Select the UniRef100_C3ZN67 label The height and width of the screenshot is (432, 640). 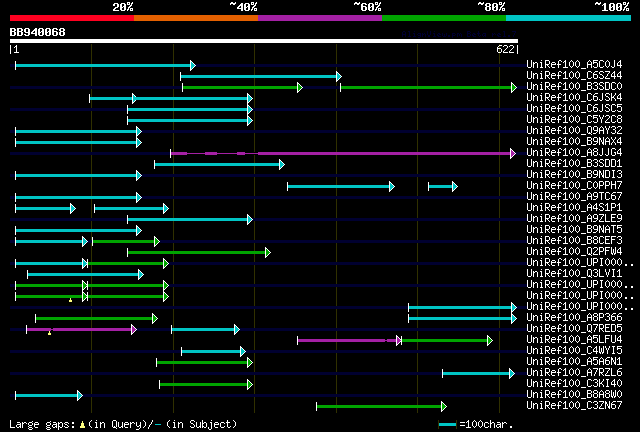click(x=574, y=405)
